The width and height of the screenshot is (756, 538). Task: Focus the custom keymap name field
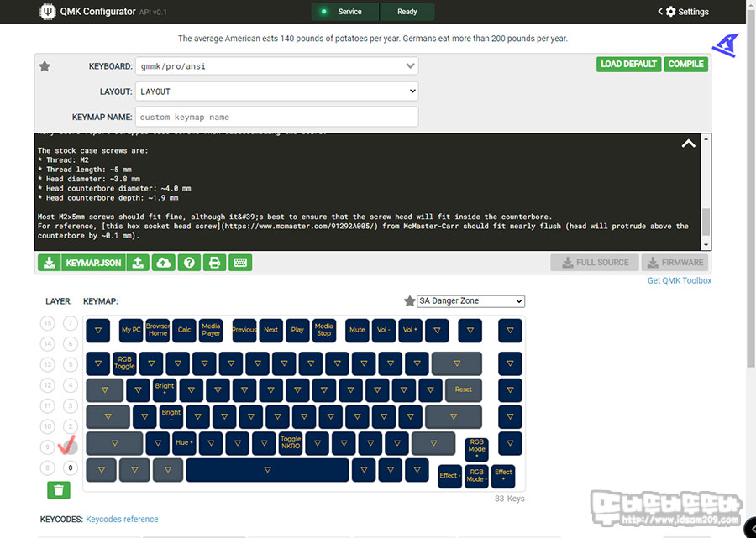pyautogui.click(x=276, y=117)
